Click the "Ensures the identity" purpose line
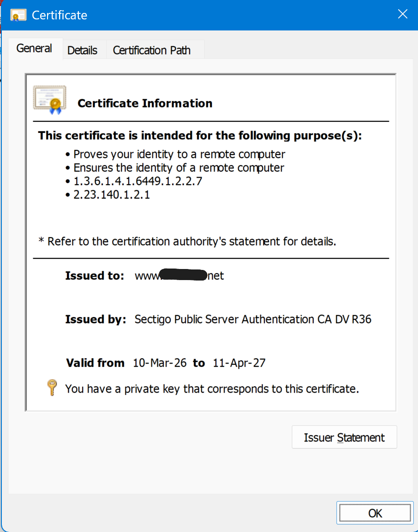The height and width of the screenshot is (532, 418). (179, 167)
